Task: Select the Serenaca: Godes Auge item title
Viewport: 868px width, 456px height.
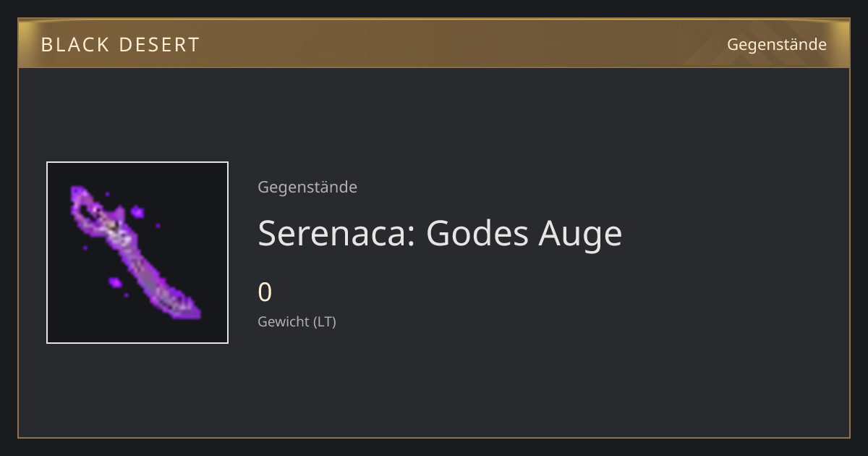Action: [440, 233]
